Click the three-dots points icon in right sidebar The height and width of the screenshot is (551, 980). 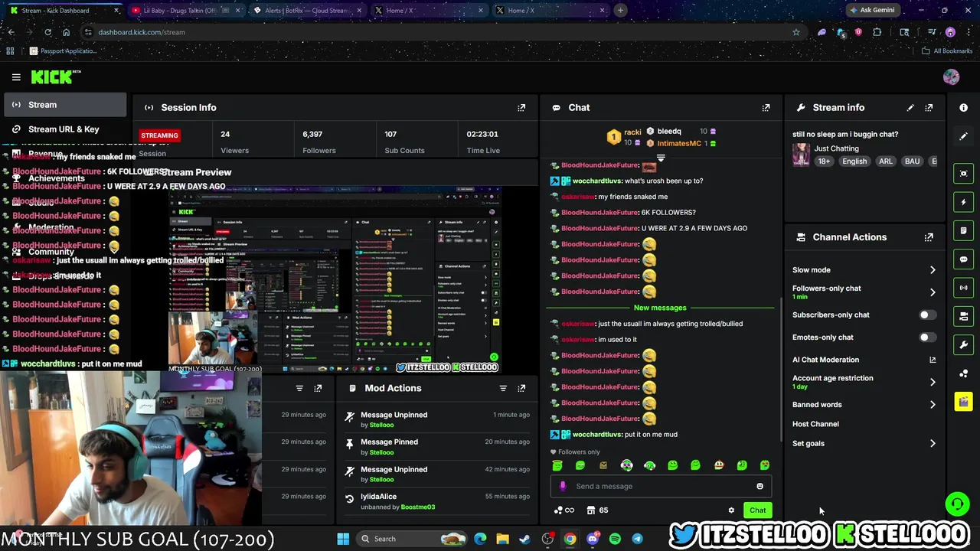click(x=963, y=373)
